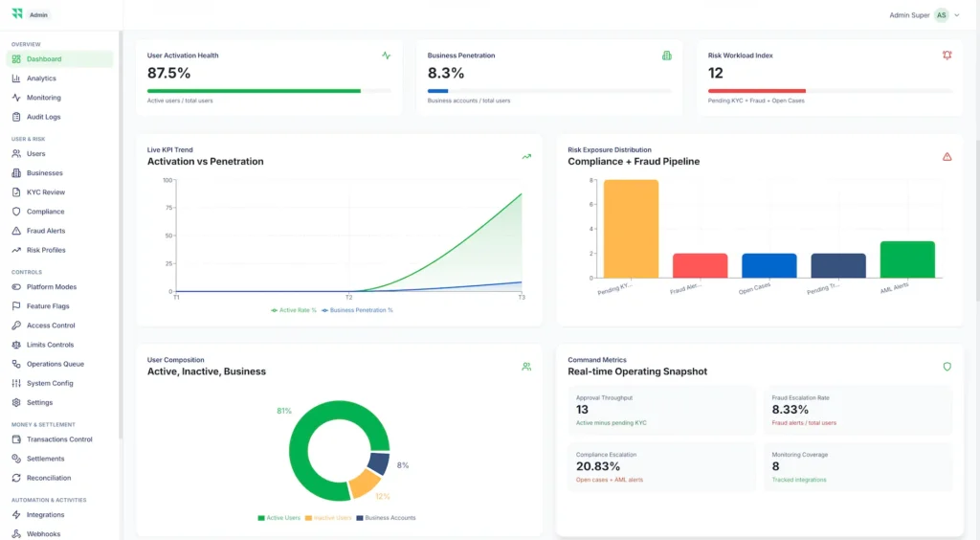Click the Feature Flags flag icon
The image size is (980, 540).
click(16, 306)
